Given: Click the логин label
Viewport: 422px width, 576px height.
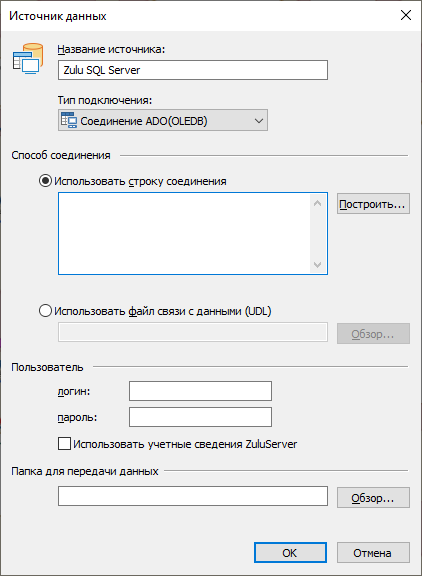Looking at the screenshot, I should point(74,391).
